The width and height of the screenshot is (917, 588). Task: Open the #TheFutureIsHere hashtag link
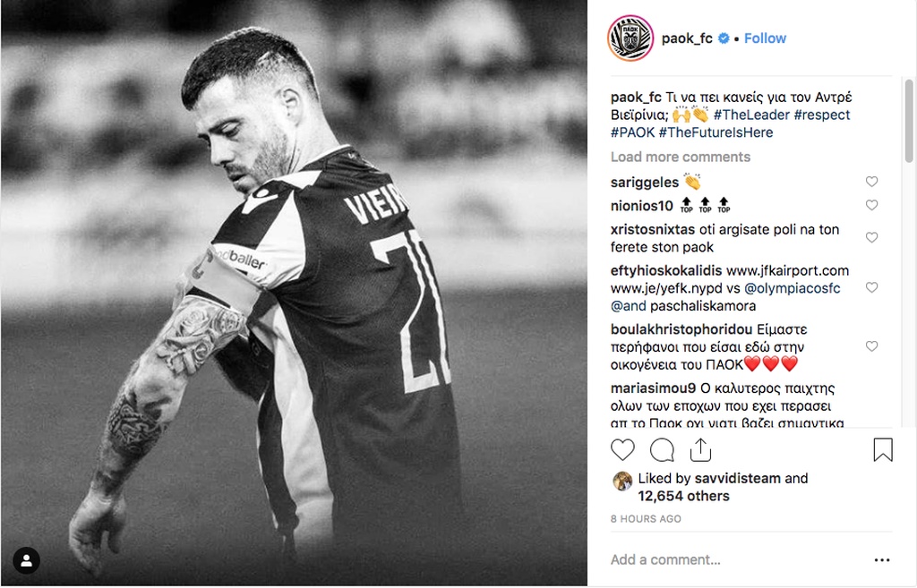coord(716,132)
